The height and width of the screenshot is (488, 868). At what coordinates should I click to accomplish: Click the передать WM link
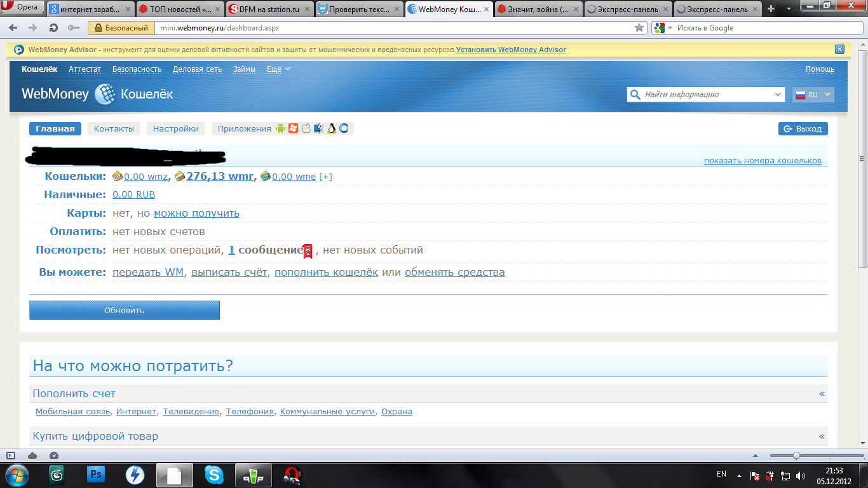(148, 273)
